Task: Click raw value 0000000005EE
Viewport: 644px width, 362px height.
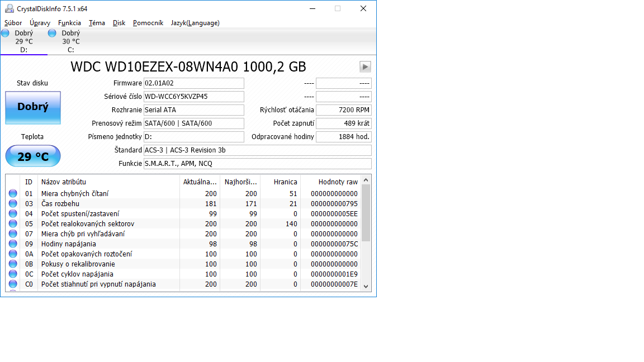Action: tap(334, 213)
